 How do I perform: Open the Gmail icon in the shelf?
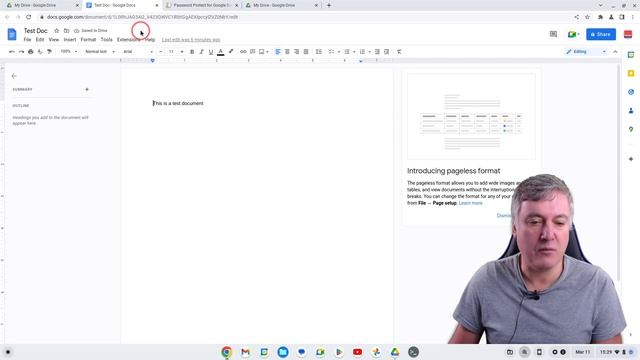tap(245, 352)
